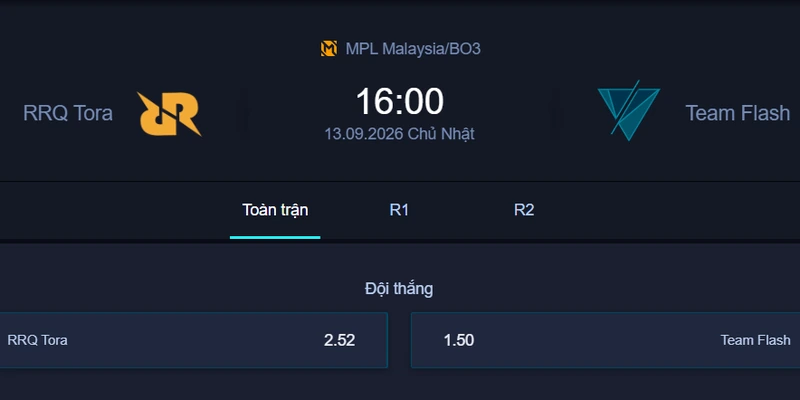Viewport: 800px width, 400px height.
Task: Click the 13.09.2026 match date
Action: 364,134
